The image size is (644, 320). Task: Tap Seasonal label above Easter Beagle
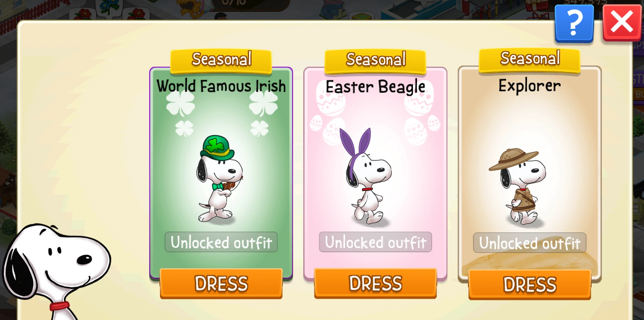point(376,60)
